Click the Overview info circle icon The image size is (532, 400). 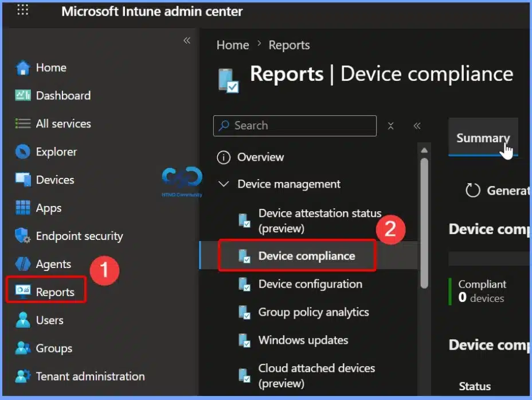[224, 158]
